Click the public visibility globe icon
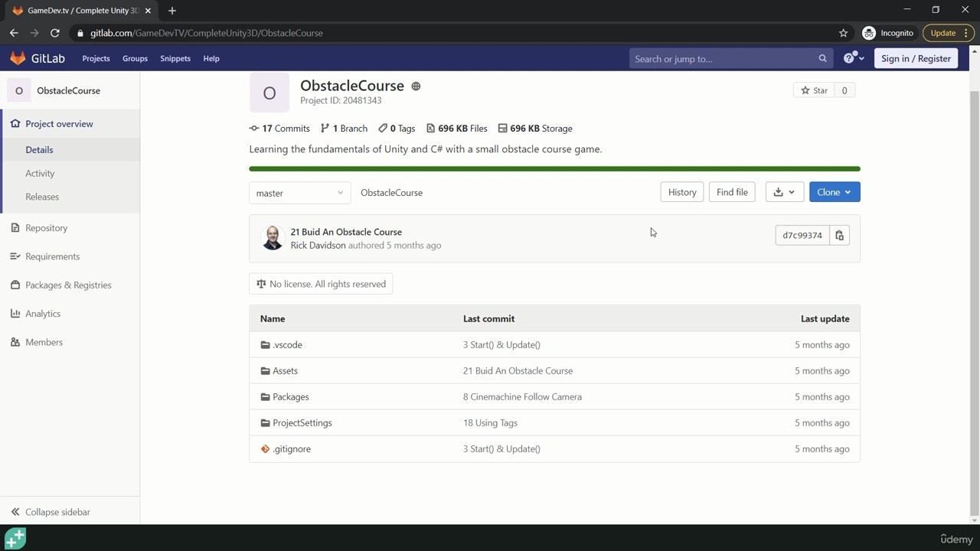The height and width of the screenshot is (551, 980). 416,86
